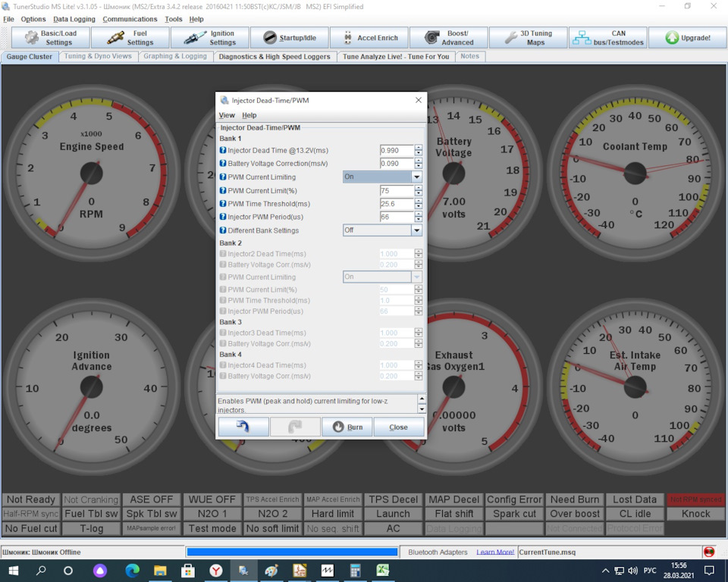Viewport: 728px width, 582px height.
Task: Open the Tools menu
Action: point(174,19)
